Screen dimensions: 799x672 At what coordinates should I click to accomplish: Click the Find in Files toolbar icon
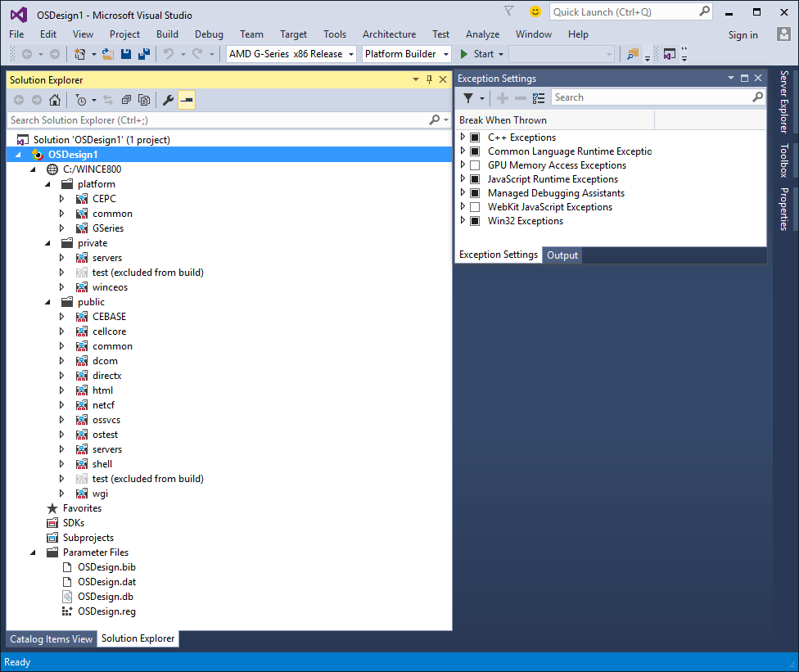click(633, 54)
